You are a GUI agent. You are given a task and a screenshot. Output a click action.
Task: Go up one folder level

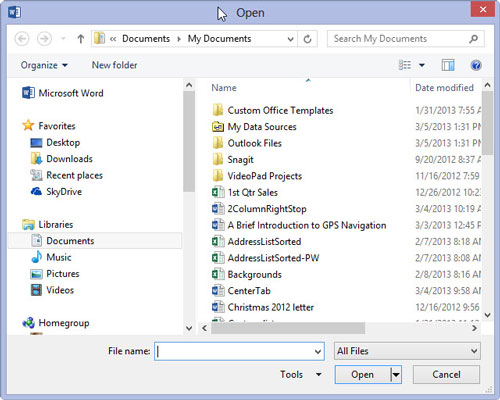(81, 39)
